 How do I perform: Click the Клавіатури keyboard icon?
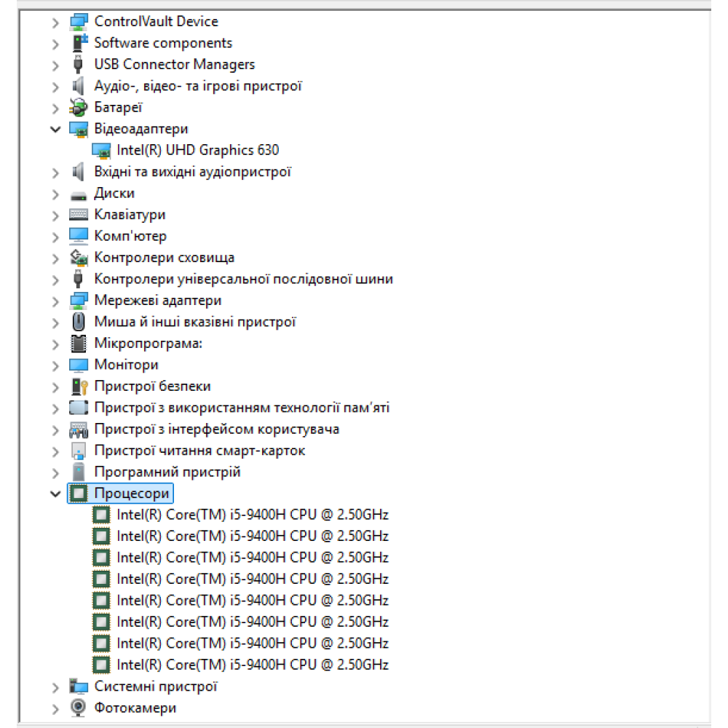coord(78,215)
